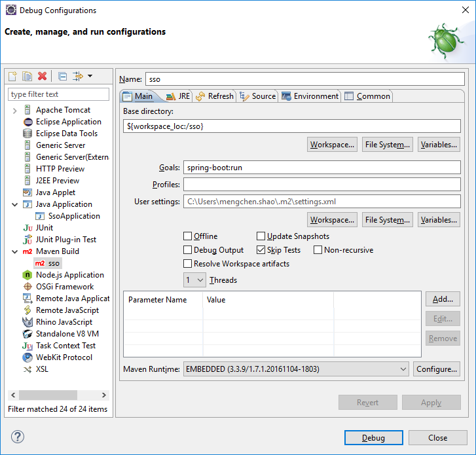This screenshot has width=476, height=455.
Task: Switch to the Common tab
Action: click(367, 96)
